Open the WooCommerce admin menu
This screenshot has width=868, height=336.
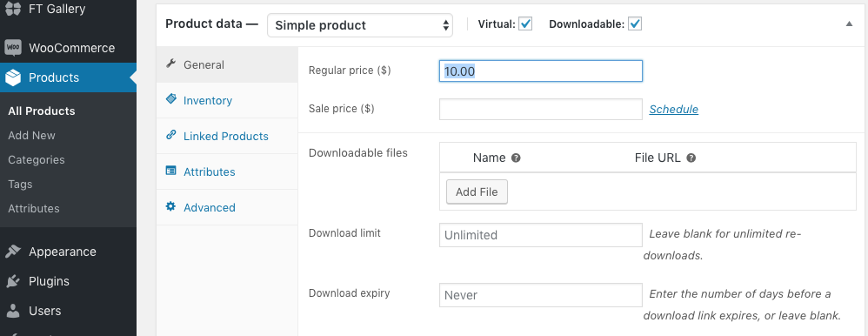[x=68, y=48]
